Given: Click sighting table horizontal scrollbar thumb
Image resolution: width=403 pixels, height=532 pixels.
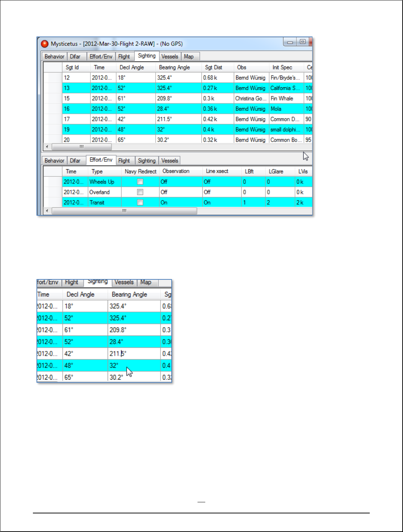Looking at the screenshot, I should click(x=82, y=147).
